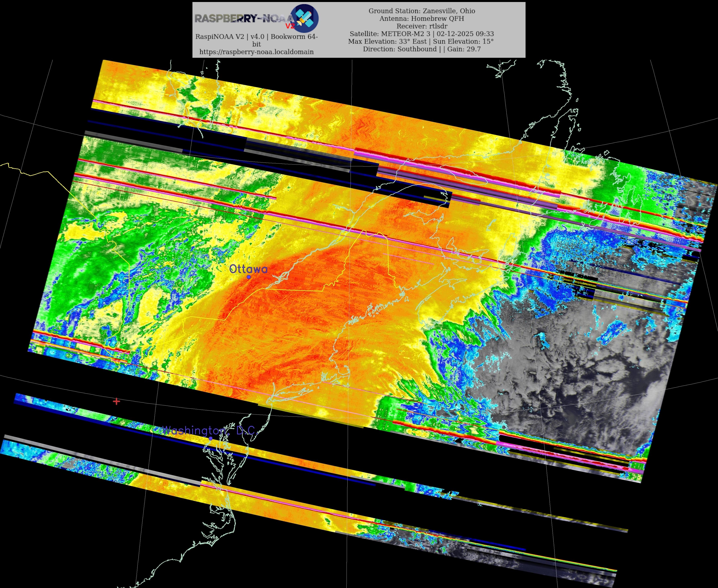Click the Ground Station: Zanesville, Ohio text
This screenshot has height=588, width=718.
click(422, 11)
